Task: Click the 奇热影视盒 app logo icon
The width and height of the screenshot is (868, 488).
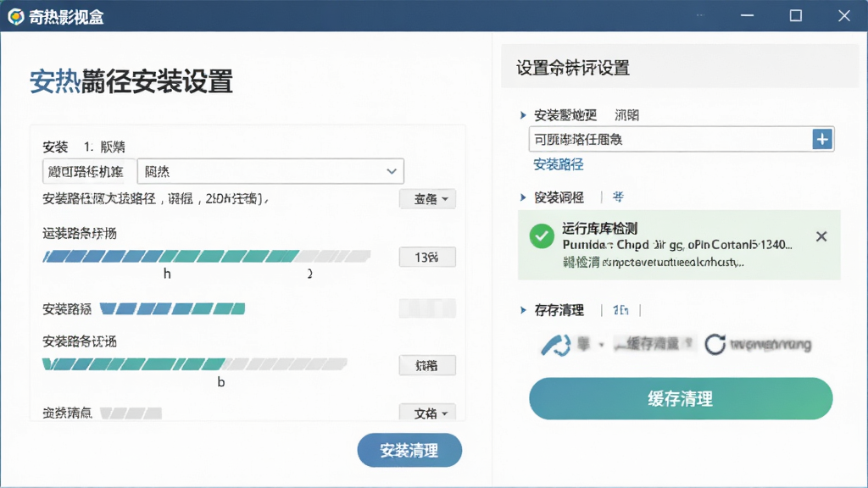Action: [x=15, y=17]
